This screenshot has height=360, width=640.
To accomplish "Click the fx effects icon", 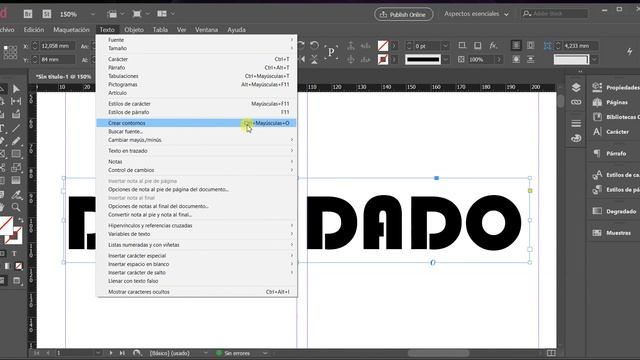I will 493,46.
